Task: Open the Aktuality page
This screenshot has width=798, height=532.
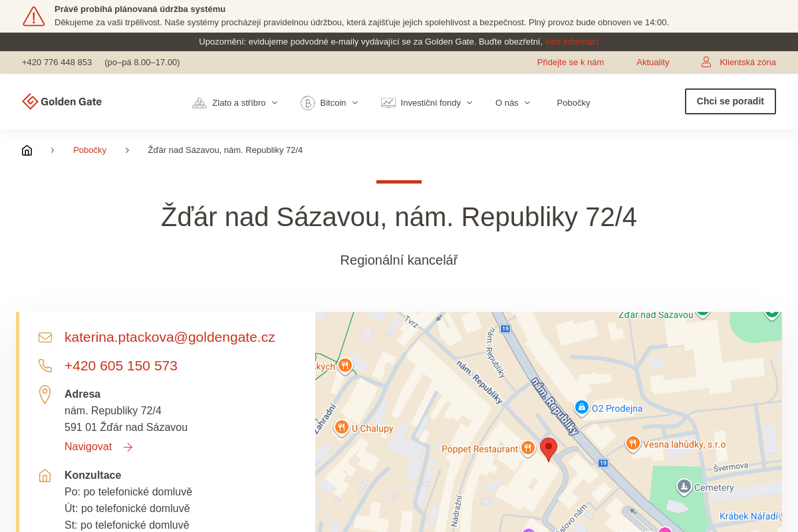Action: 652,63
